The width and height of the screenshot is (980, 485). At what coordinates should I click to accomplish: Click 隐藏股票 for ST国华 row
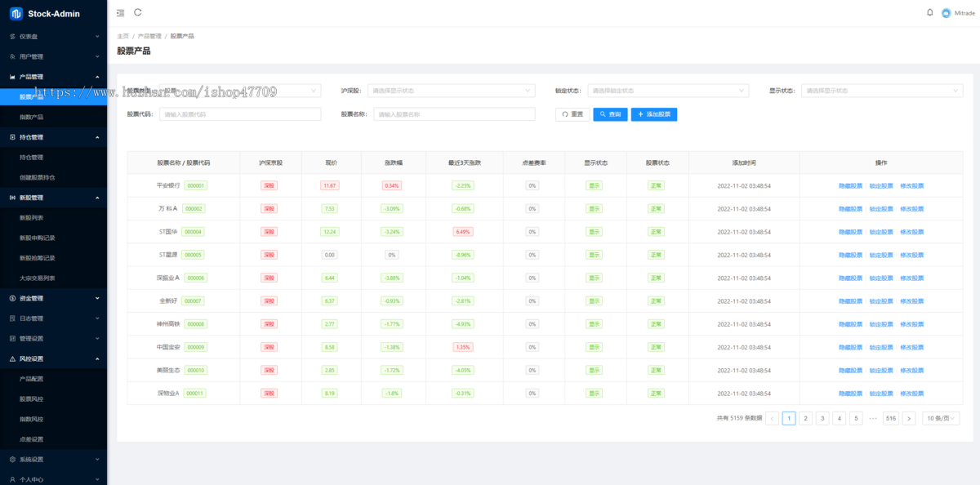pos(850,232)
